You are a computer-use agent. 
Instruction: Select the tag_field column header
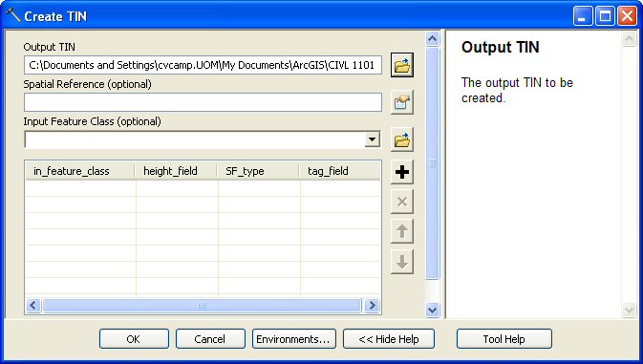coord(340,171)
